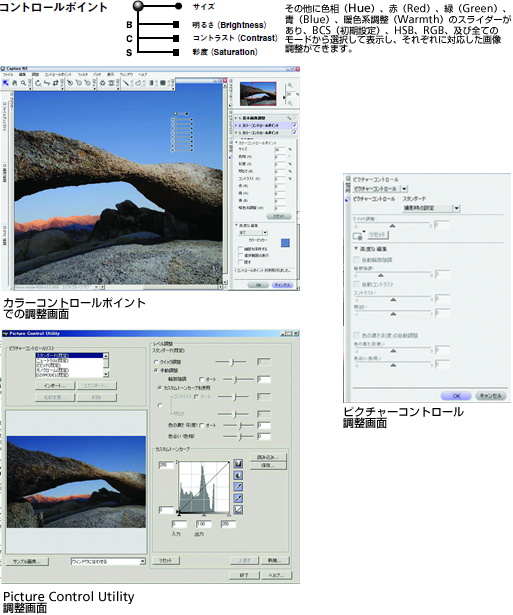Select the クイック調整 radio button

coord(156,362)
